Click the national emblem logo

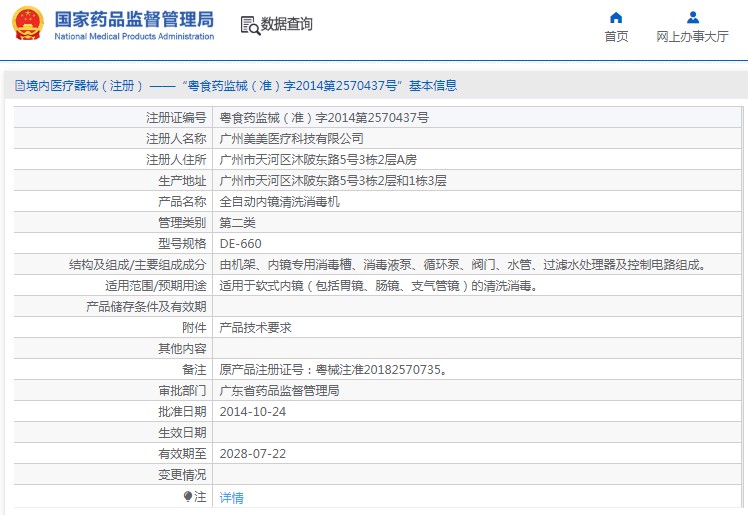[28, 24]
